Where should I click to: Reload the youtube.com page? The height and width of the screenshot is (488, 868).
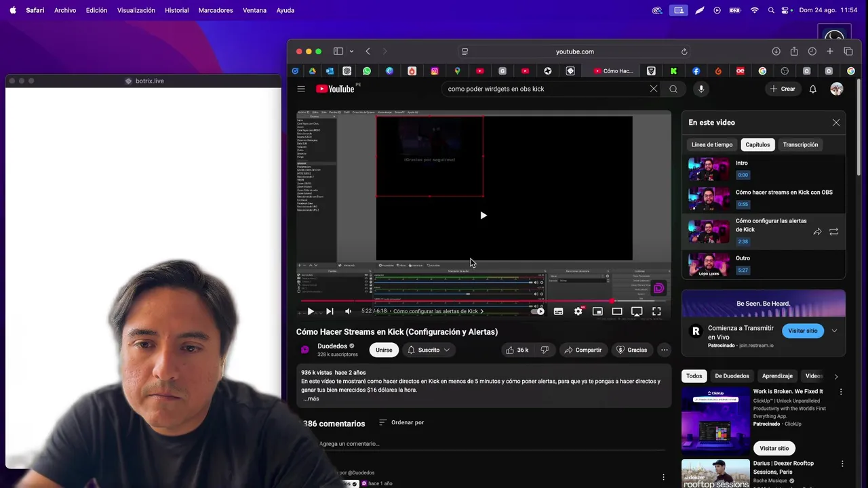[684, 52]
